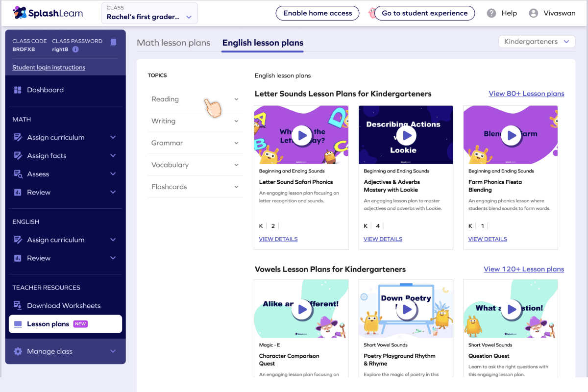
Task: Click the Download Worksheets icon
Action: tap(18, 306)
